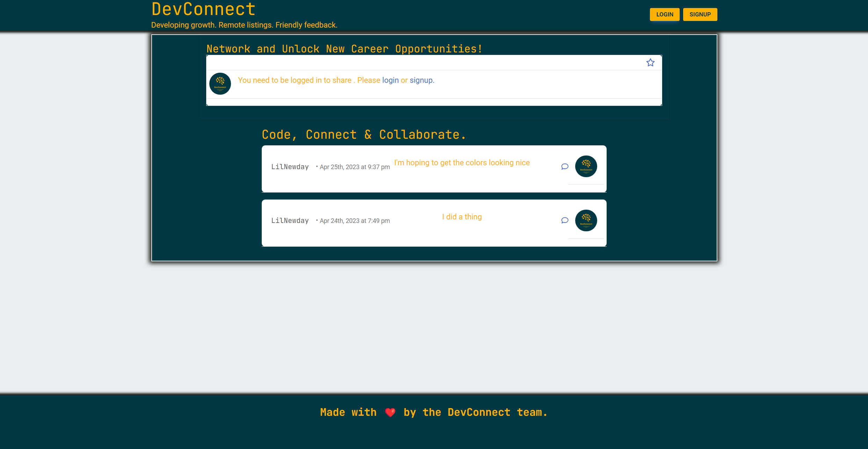
Task: Click LilNewday's avatar on the Apr 24th post
Action: [x=586, y=220]
